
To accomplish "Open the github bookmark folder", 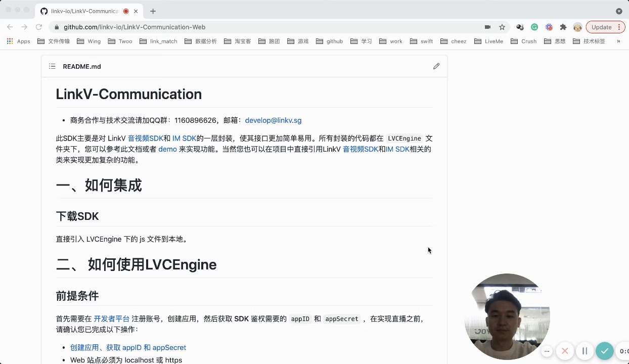I will tap(330, 41).
